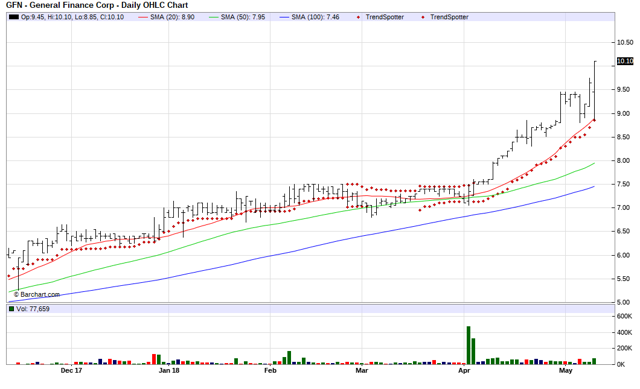Click the 'SMA (50): 7.95' legend label
Viewport: 640px width, 389px height.
click(x=243, y=17)
